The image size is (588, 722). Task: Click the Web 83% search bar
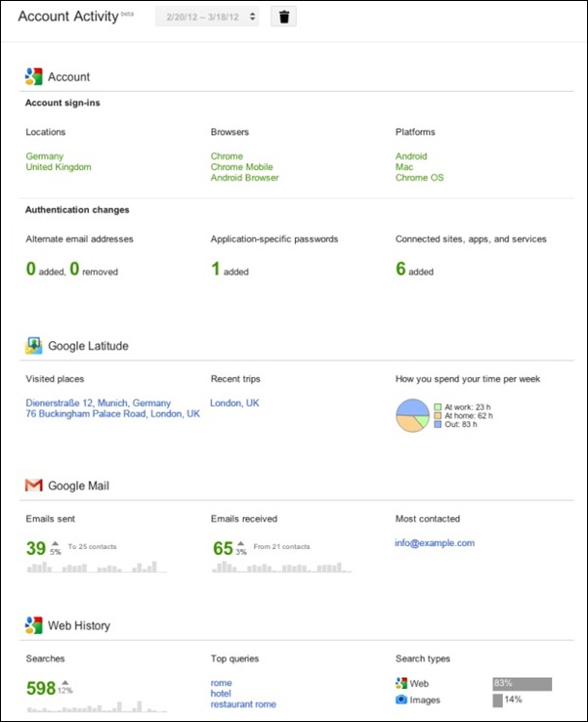click(522, 684)
